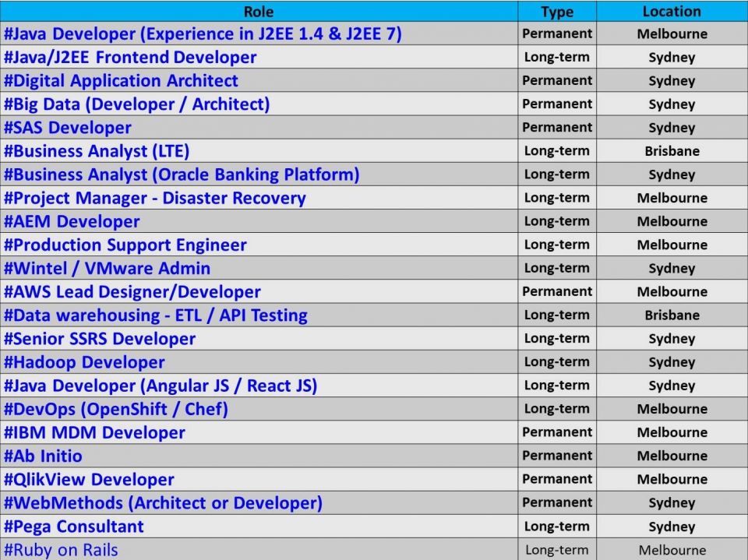Select the #Ruby on Rails role

click(x=61, y=550)
